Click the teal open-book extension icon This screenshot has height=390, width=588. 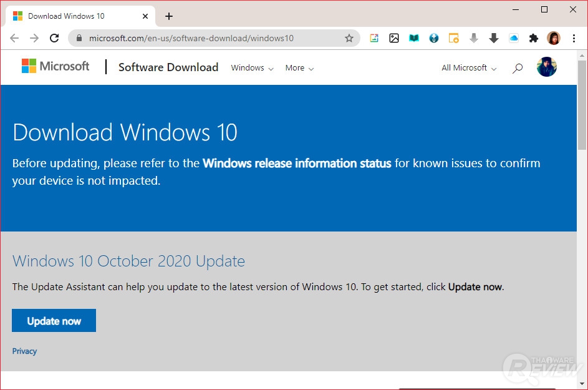click(x=414, y=38)
